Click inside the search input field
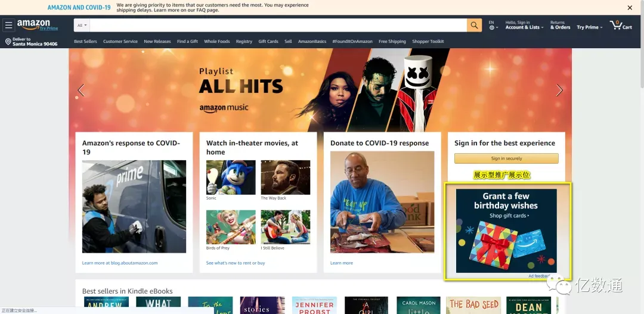This screenshot has width=644, height=314. tap(278, 25)
